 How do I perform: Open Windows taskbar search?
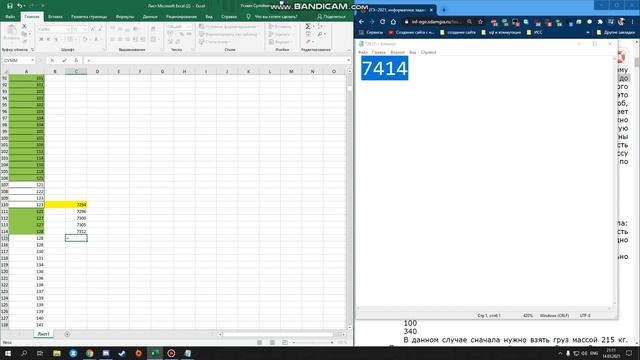(24, 353)
